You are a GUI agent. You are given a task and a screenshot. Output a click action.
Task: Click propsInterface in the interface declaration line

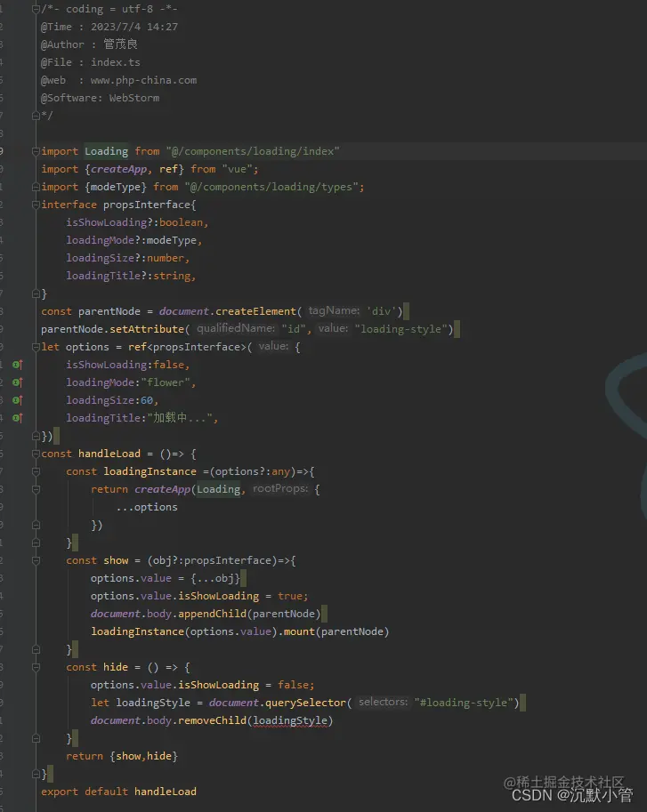(x=147, y=205)
